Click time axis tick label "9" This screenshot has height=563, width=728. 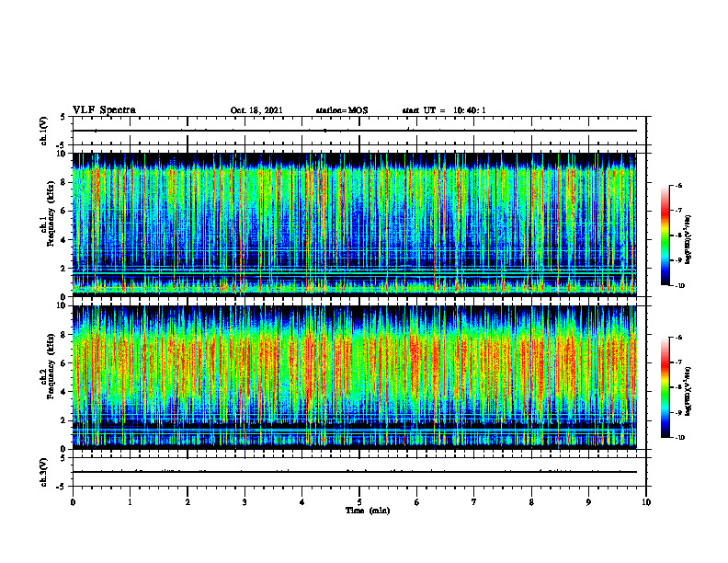click(588, 502)
